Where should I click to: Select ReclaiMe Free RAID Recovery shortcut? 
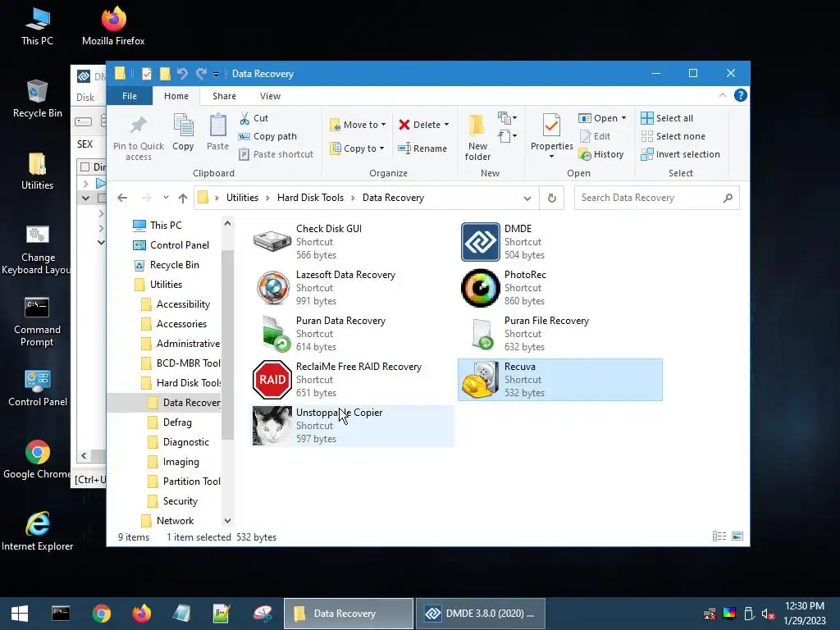click(x=352, y=380)
